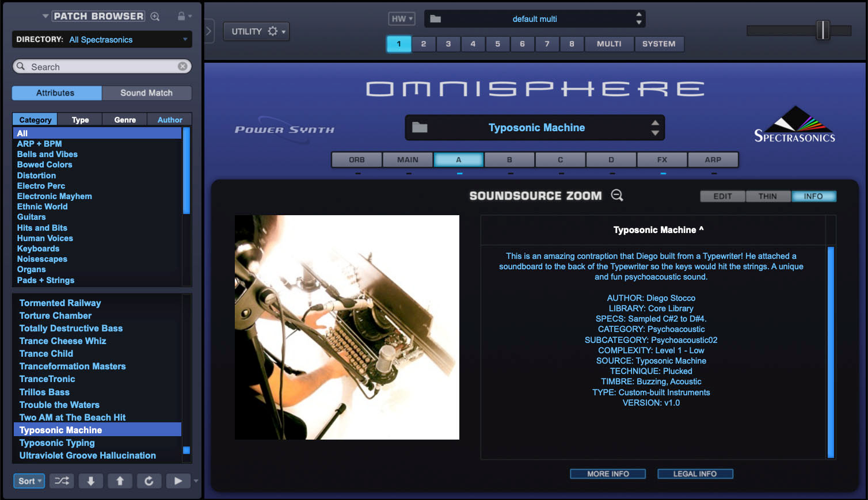Click the Utility button

pyautogui.click(x=256, y=31)
